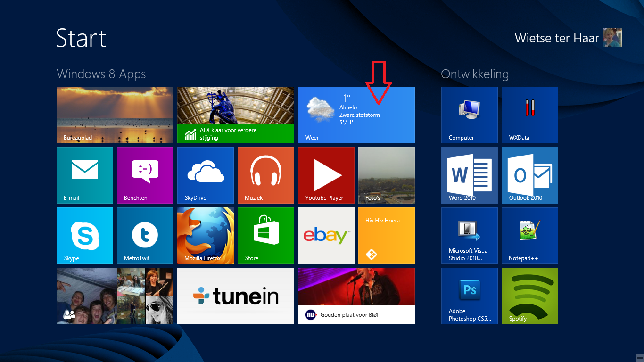This screenshot has width=644, height=362.
Task: Launch the Skype tile
Action: click(85, 236)
